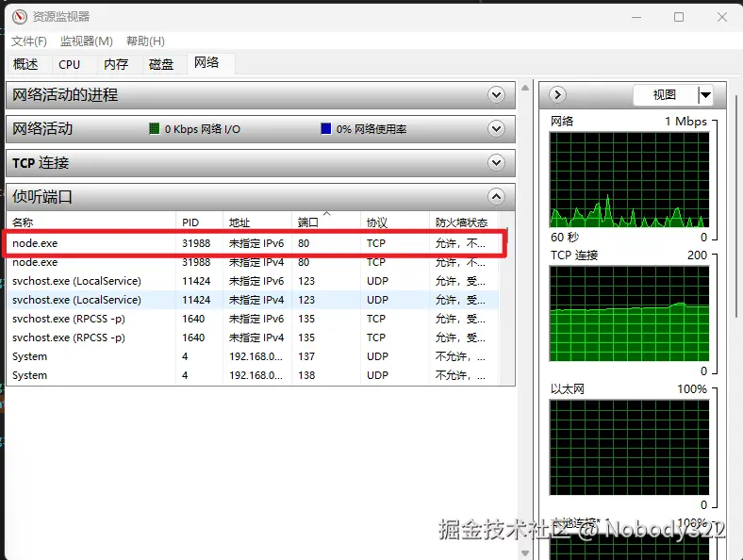The height and width of the screenshot is (560, 743).
Task: Select svchost.exe (LocalService) IPv4 row
Action: (x=253, y=300)
